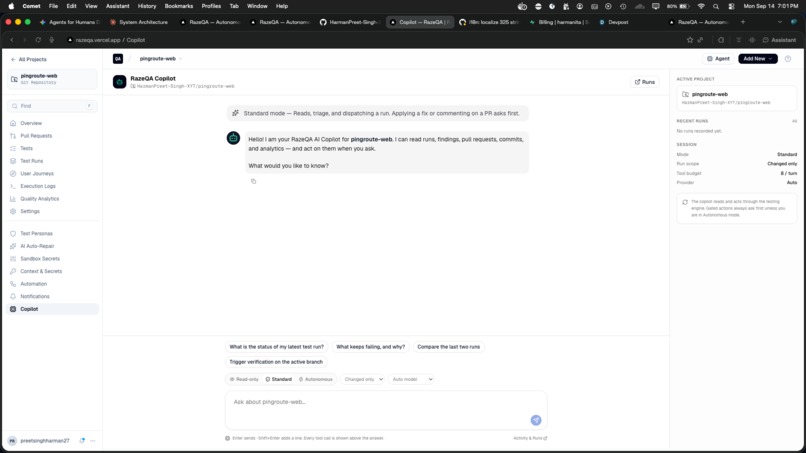Select Autonomous mode
This screenshot has width=806, height=453.
(x=316, y=379)
